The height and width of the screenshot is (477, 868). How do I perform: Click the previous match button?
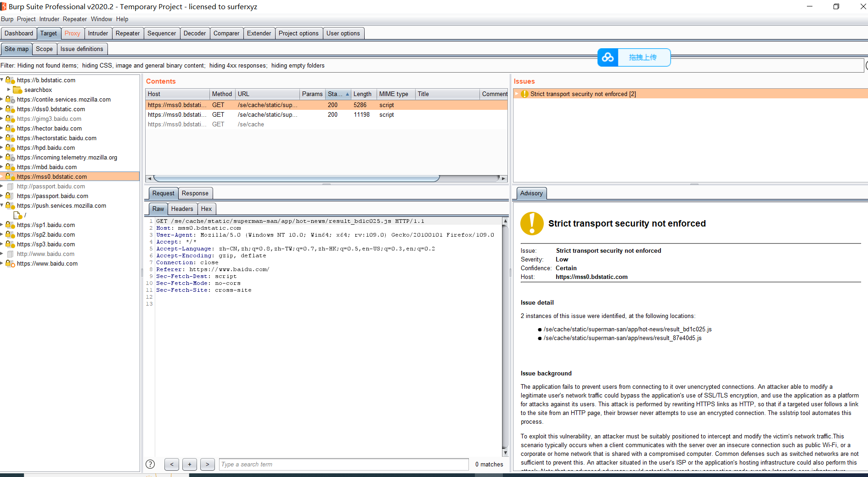click(171, 464)
